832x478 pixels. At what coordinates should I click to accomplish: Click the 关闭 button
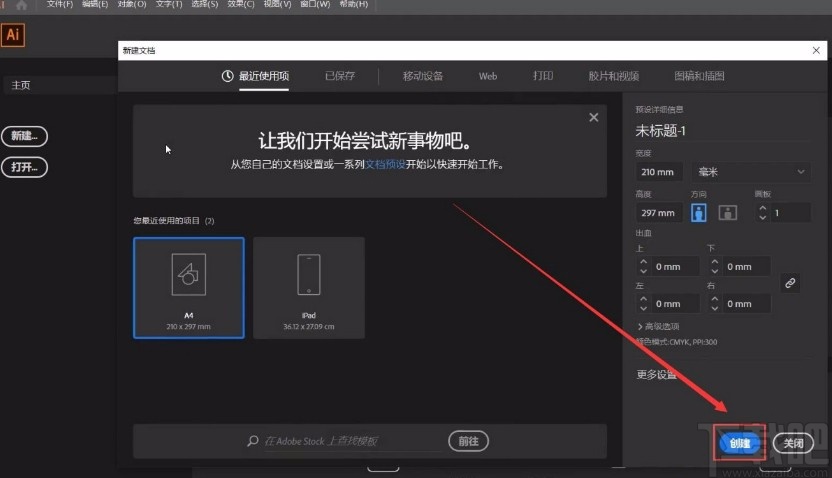coord(793,443)
